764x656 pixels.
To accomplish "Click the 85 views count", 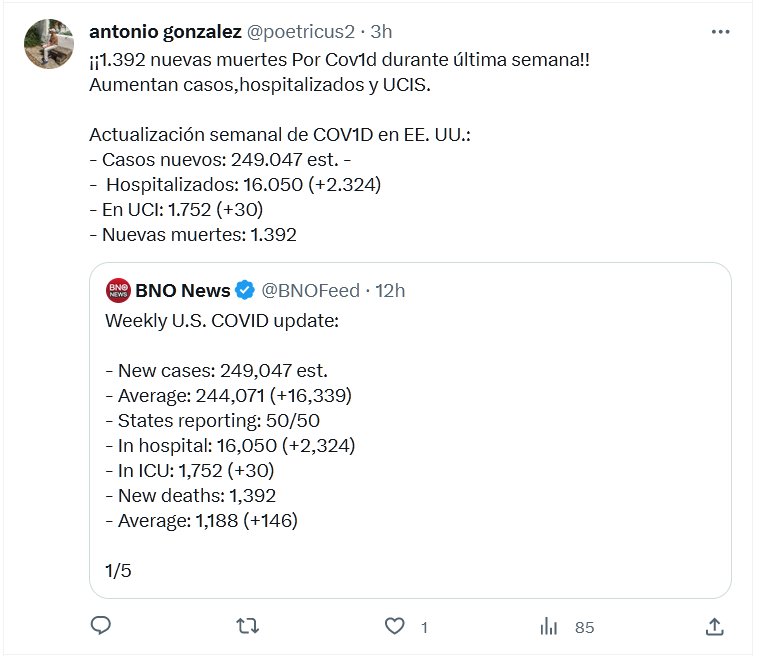I will pyautogui.click(x=585, y=627).
